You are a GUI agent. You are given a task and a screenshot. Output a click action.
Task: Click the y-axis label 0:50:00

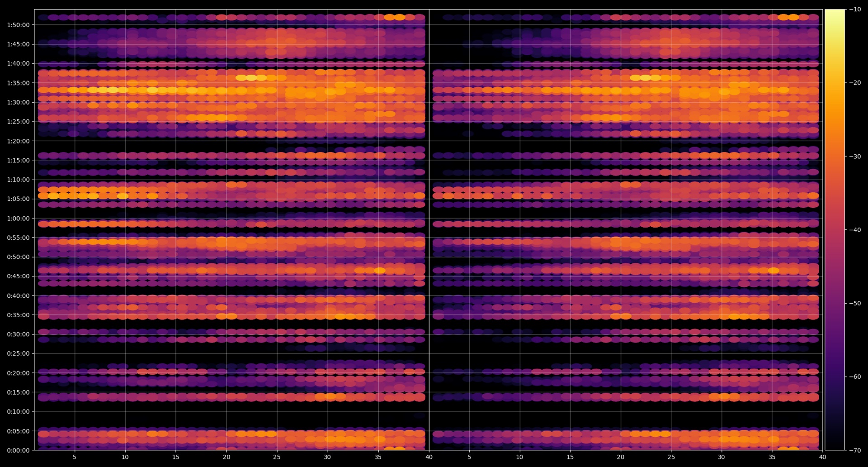[18, 257]
